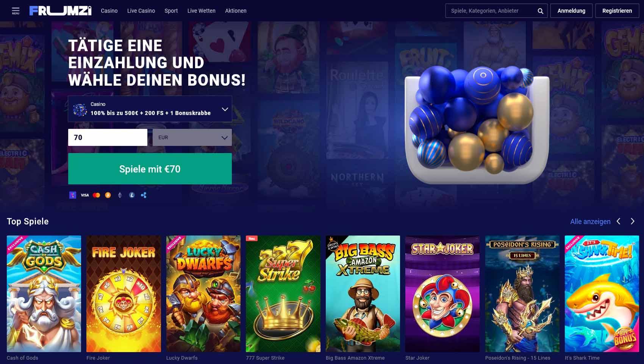Show previous Top Spiele games arrow
Screen dimensions: 644x364
619,221
